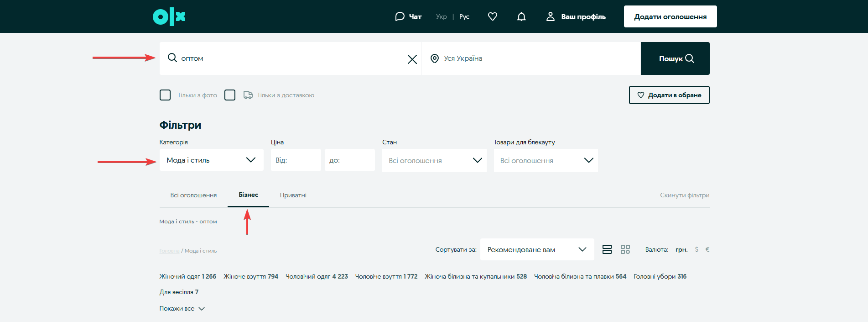This screenshot has width=868, height=322.
Task: Expand the Стан dropdown
Action: coord(434,160)
